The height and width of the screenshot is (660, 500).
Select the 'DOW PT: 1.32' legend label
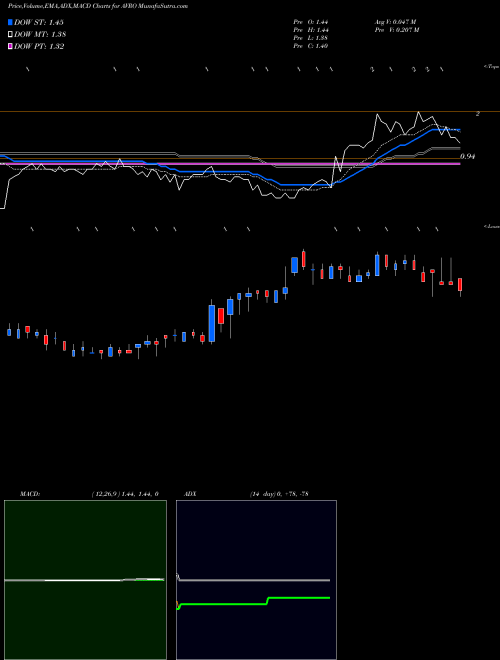tap(39, 47)
